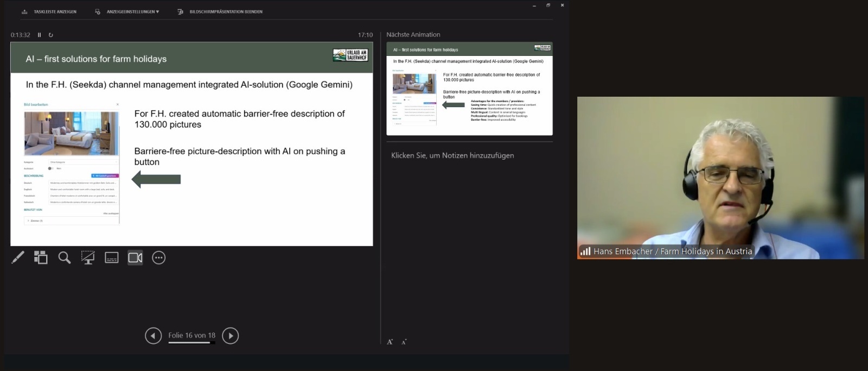The width and height of the screenshot is (868, 371).
Task: Go to the previous slide
Action: 153,336
